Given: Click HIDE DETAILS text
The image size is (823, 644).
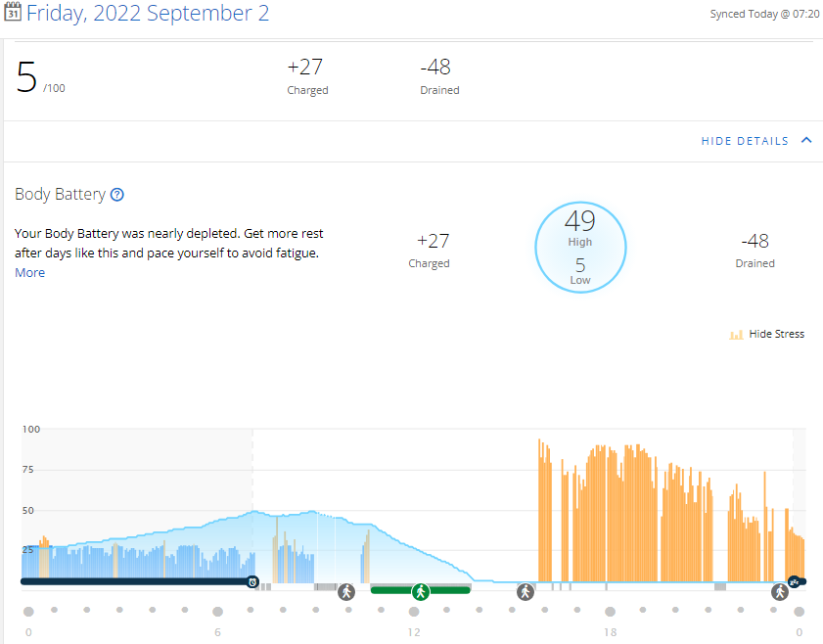Looking at the screenshot, I should 745,141.
